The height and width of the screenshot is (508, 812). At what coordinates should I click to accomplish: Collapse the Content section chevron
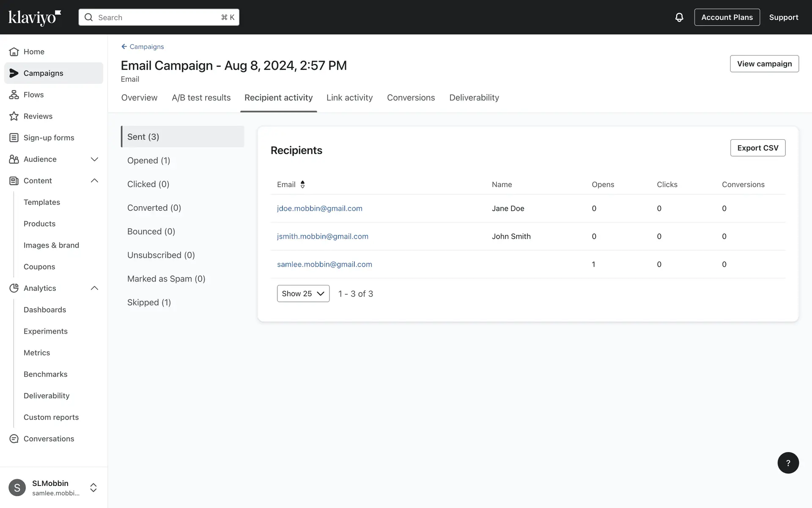point(94,181)
